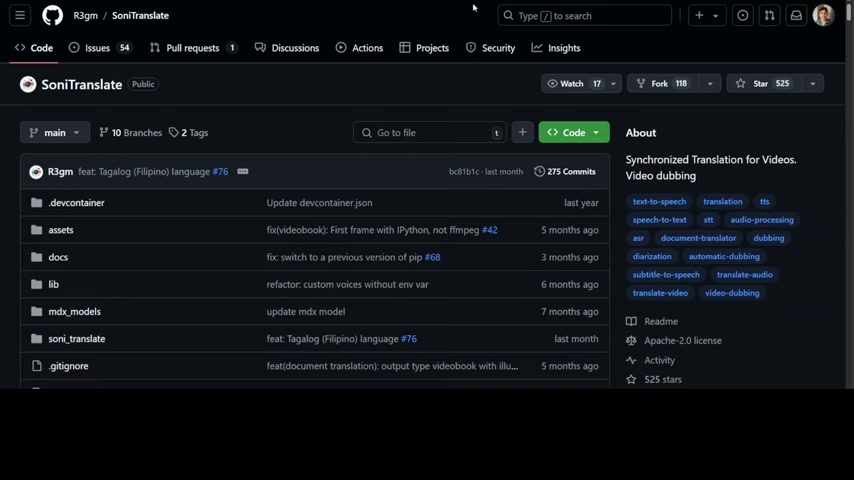Click the diarization topic tag
854x480 pixels.
pos(652,257)
